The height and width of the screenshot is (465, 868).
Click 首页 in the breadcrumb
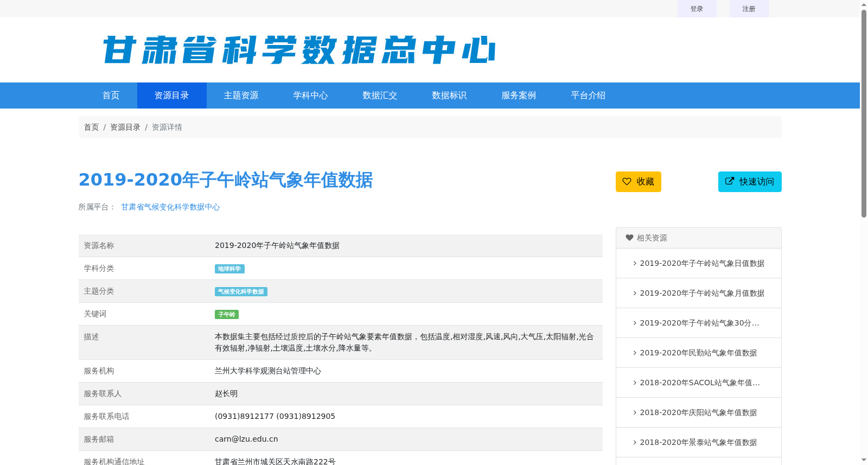(x=91, y=127)
